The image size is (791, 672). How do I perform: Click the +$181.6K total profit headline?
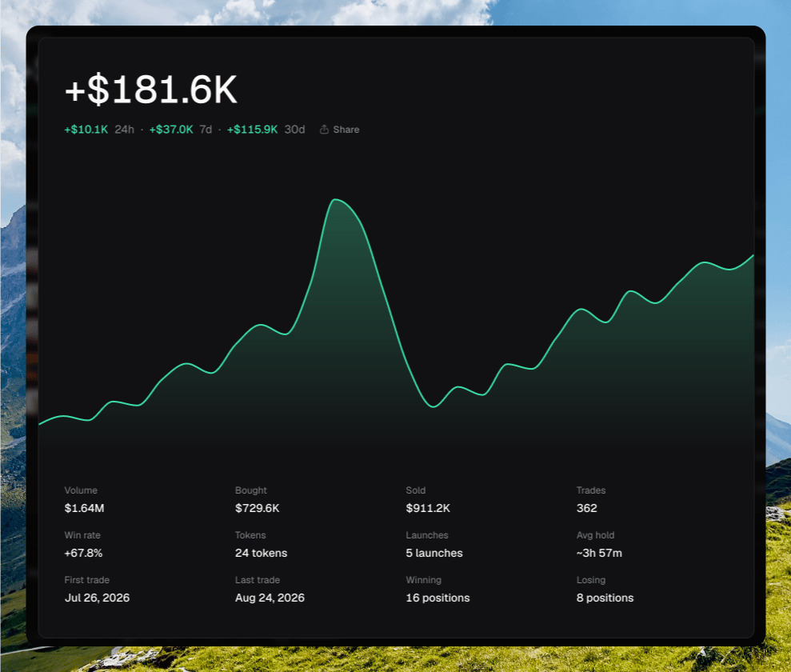(151, 90)
